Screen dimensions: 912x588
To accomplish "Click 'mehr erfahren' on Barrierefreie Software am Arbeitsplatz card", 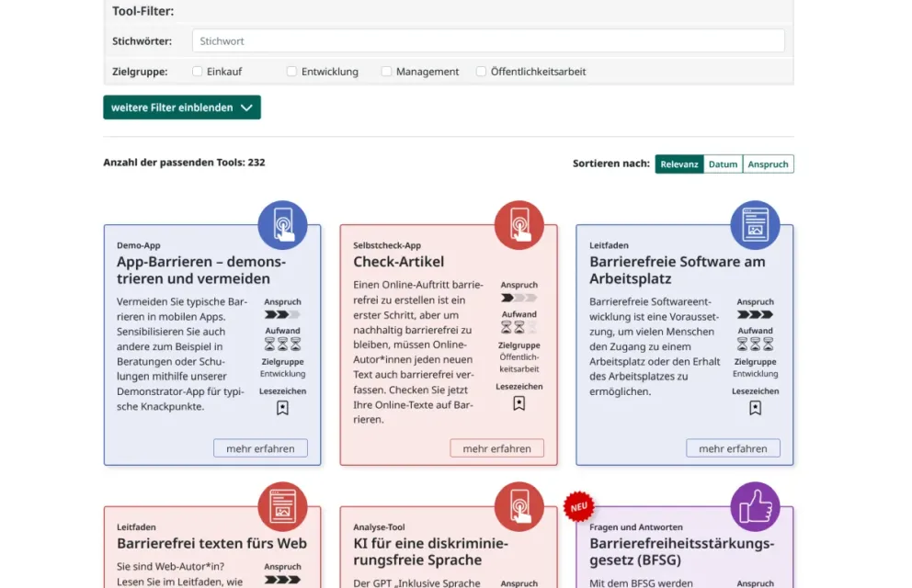I will [x=733, y=448].
